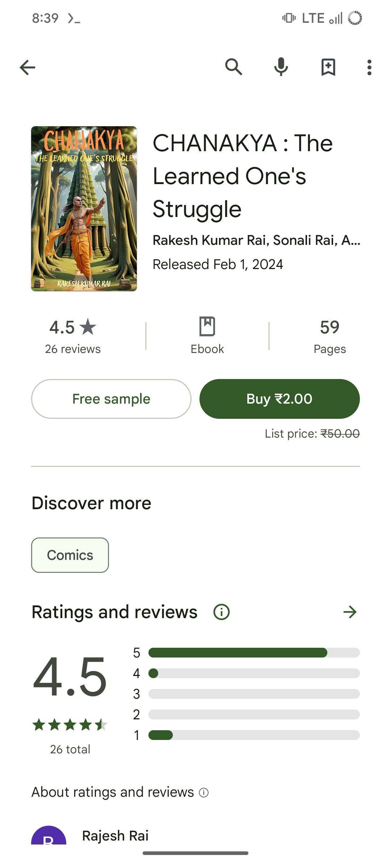Open Rajesh Rai's review avatar
391x868 pixels.
(x=49, y=835)
